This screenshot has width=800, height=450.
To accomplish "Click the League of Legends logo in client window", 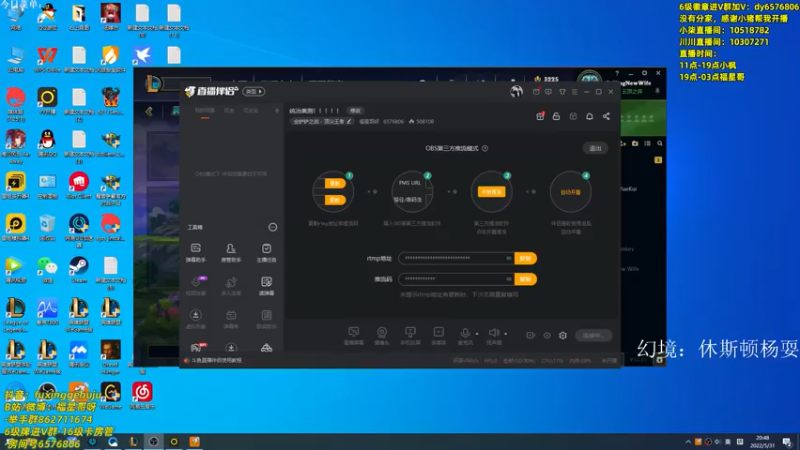I will pos(153,84).
